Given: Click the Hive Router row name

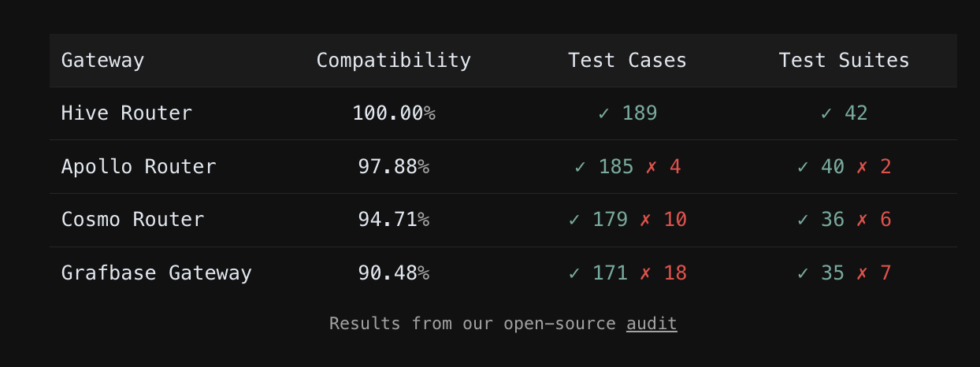Looking at the screenshot, I should point(127,113).
